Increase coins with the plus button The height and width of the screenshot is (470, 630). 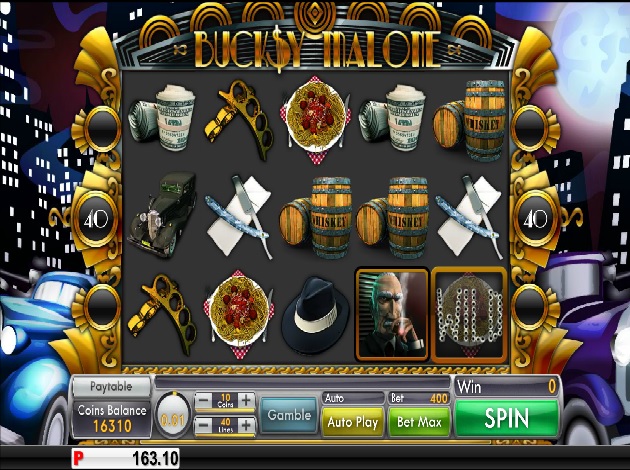246,400
